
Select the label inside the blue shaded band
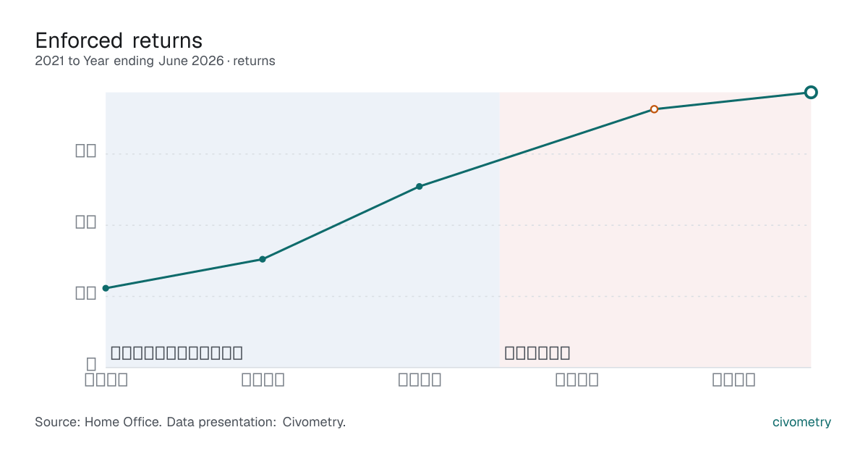(x=176, y=353)
